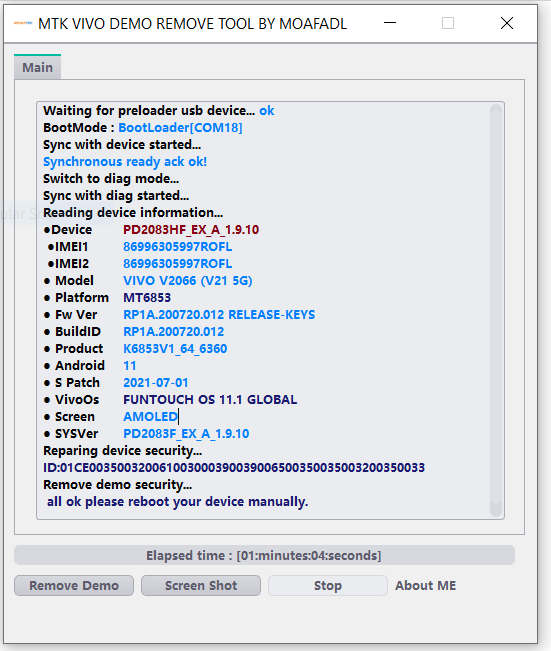Viewport: 551px width, 651px height.
Task: Maximize the tool window
Action: (448, 23)
